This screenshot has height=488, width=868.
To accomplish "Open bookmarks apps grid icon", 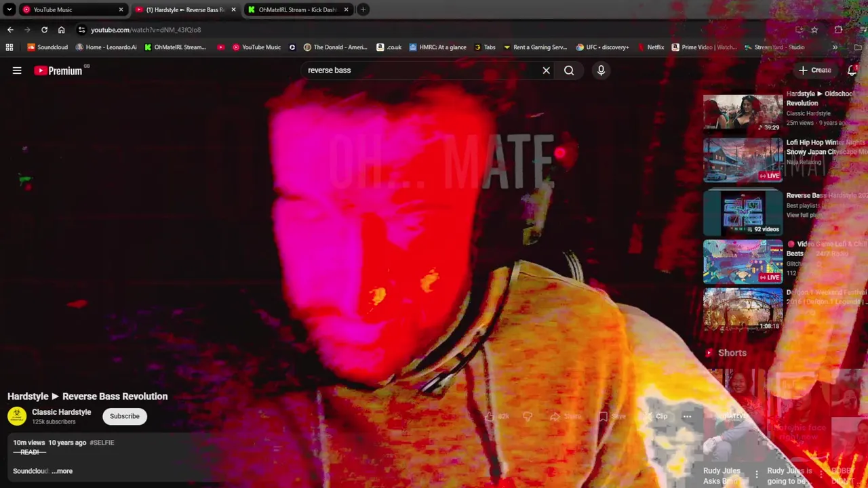I will [9, 47].
